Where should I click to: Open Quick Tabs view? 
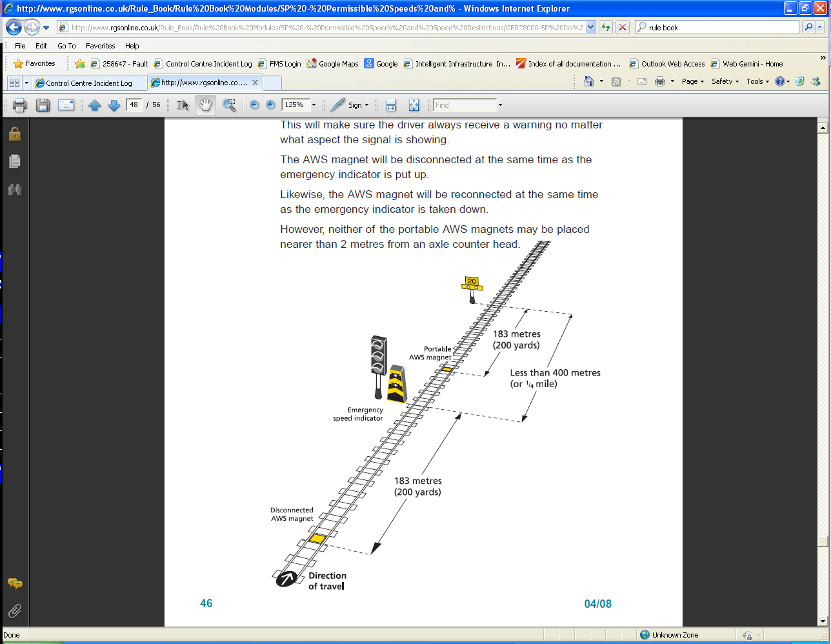coord(14,83)
